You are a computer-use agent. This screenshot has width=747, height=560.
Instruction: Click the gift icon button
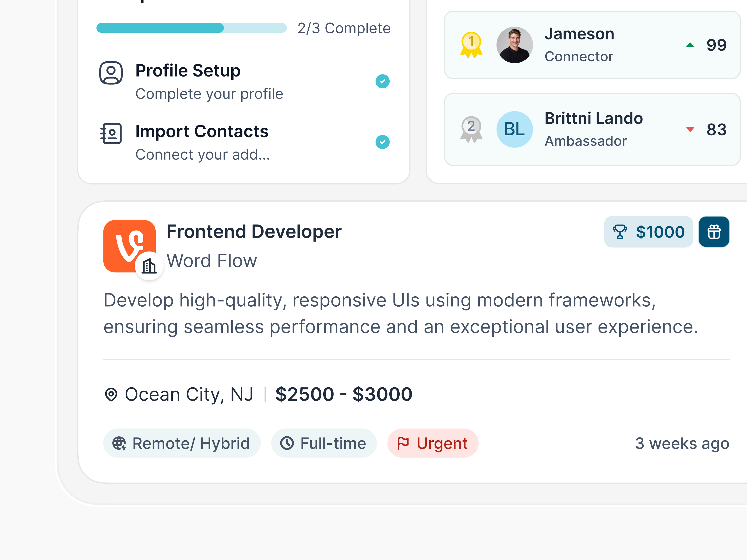(714, 232)
